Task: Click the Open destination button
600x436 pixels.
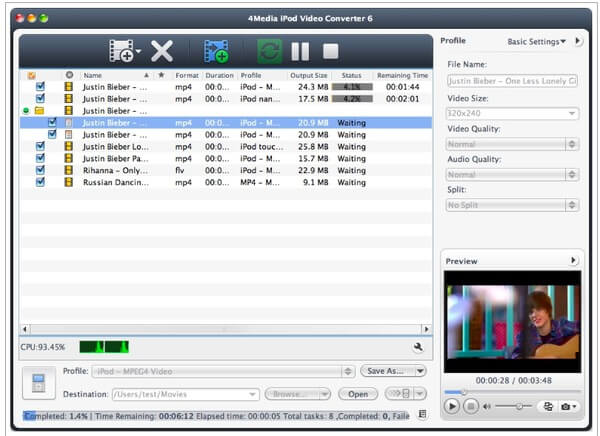Action: click(358, 394)
